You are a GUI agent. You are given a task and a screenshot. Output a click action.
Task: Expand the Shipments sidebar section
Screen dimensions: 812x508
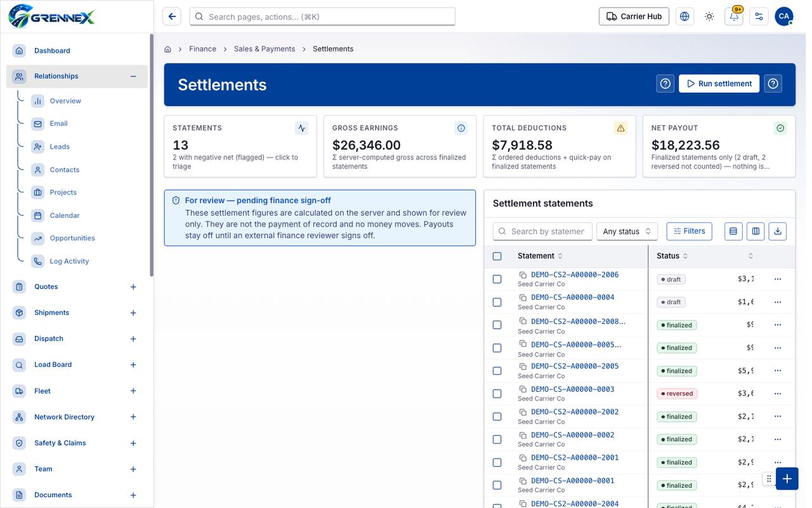pyautogui.click(x=133, y=313)
